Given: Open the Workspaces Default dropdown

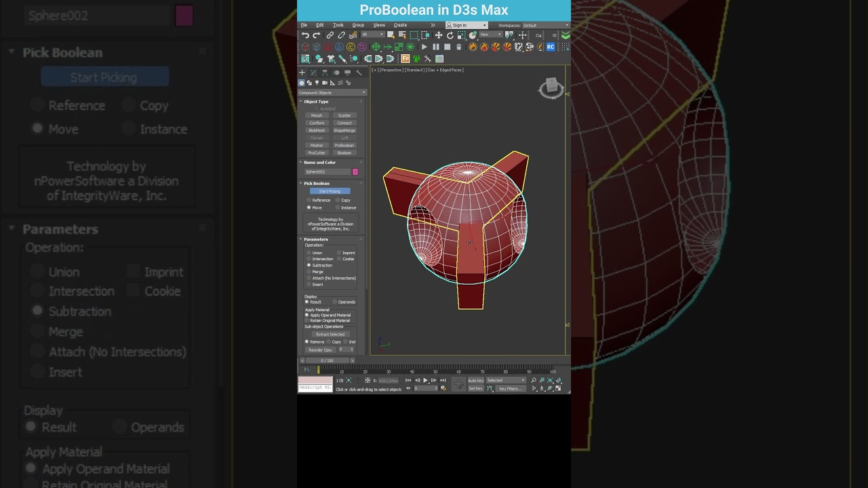Looking at the screenshot, I should [545, 25].
